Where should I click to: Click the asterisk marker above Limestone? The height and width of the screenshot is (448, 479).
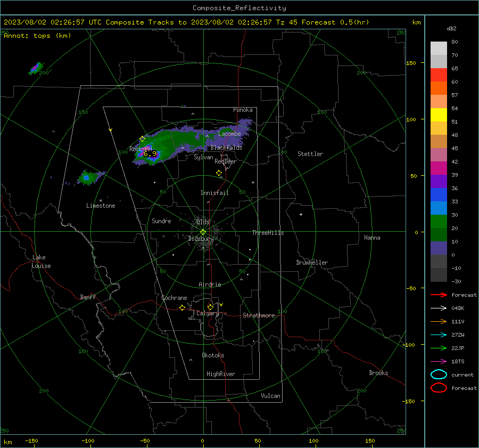pos(101,201)
